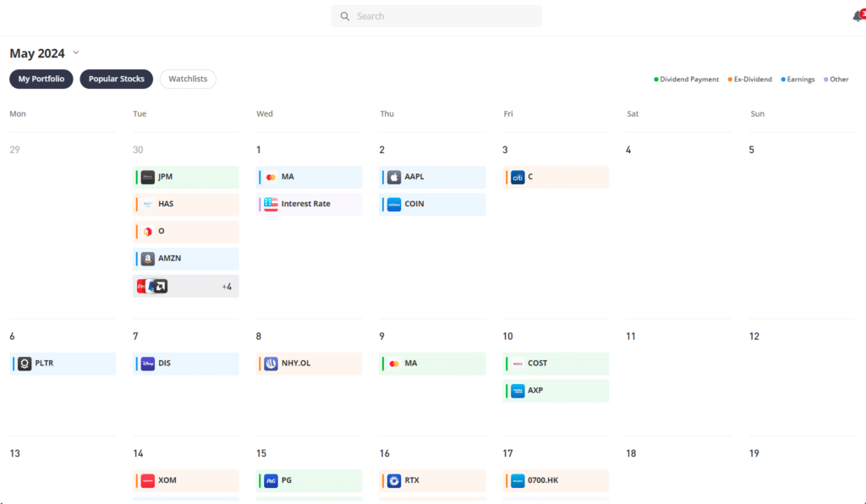Image resolution: width=866 pixels, height=504 pixels.
Task: Open the Interest Rate event on May 1st
Action: pos(309,204)
